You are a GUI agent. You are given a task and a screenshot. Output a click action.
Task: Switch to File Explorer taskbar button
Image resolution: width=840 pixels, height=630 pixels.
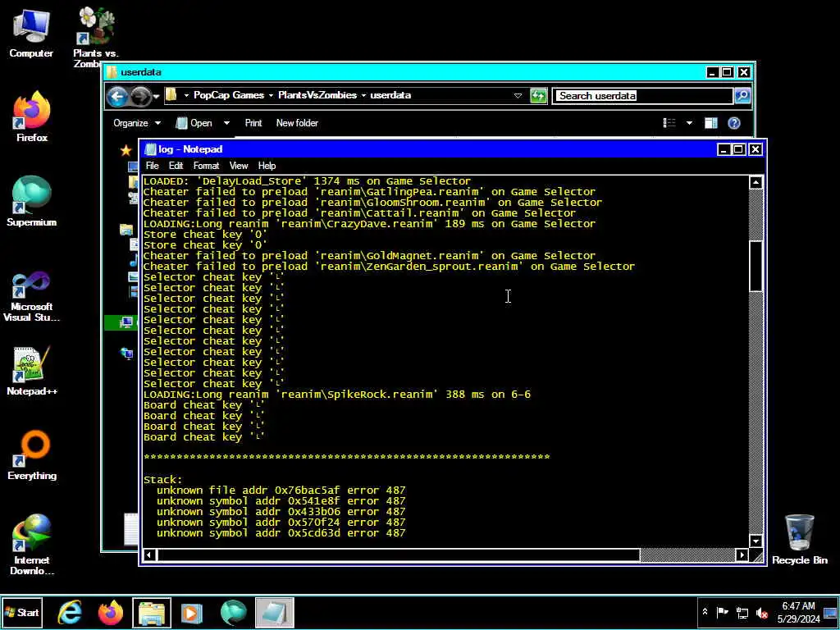pyautogui.click(x=152, y=612)
